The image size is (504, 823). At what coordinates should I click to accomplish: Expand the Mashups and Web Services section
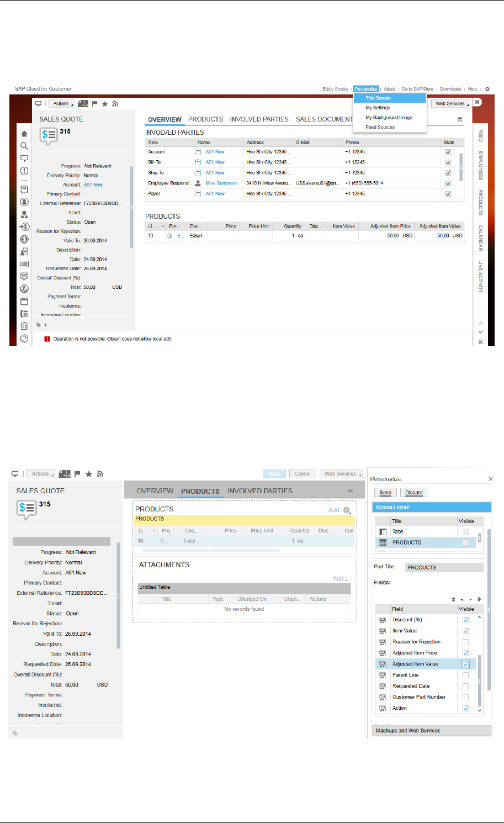click(x=432, y=730)
